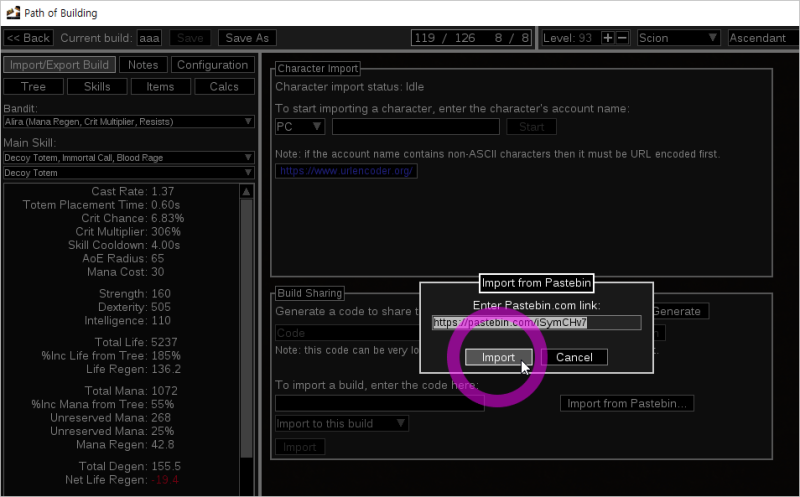Expand the Main Skill group dropdown
The height and width of the screenshot is (497, 800).
click(129, 158)
